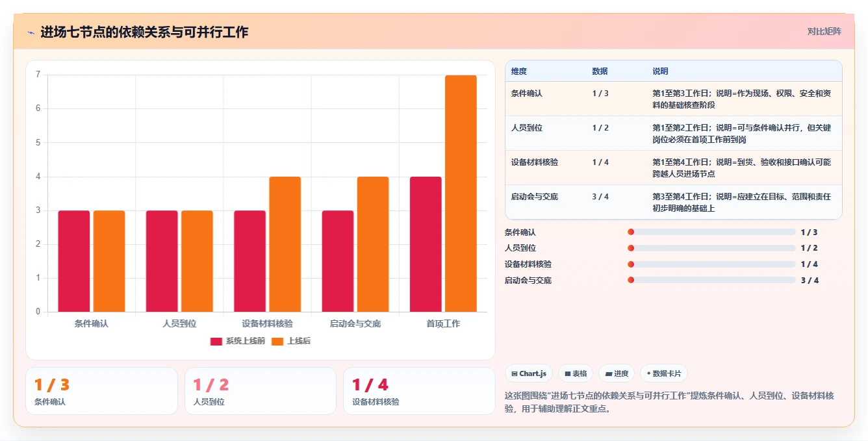Click the orange 启动会与交底 bar in chart
This screenshot has height=441, width=868.
pyautogui.click(x=373, y=244)
